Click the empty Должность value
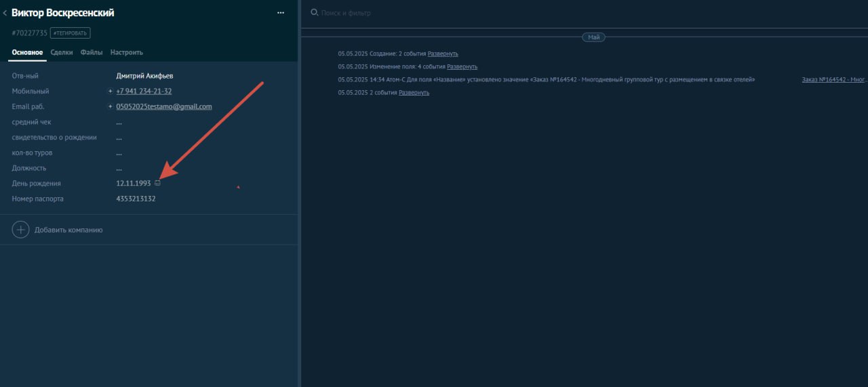 click(119, 168)
